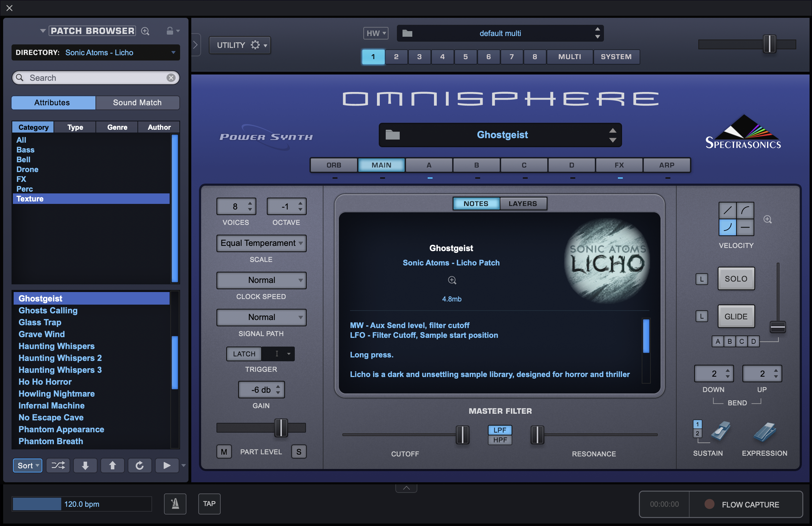Switch to the MULTI page
812x526 pixels.
pos(570,57)
